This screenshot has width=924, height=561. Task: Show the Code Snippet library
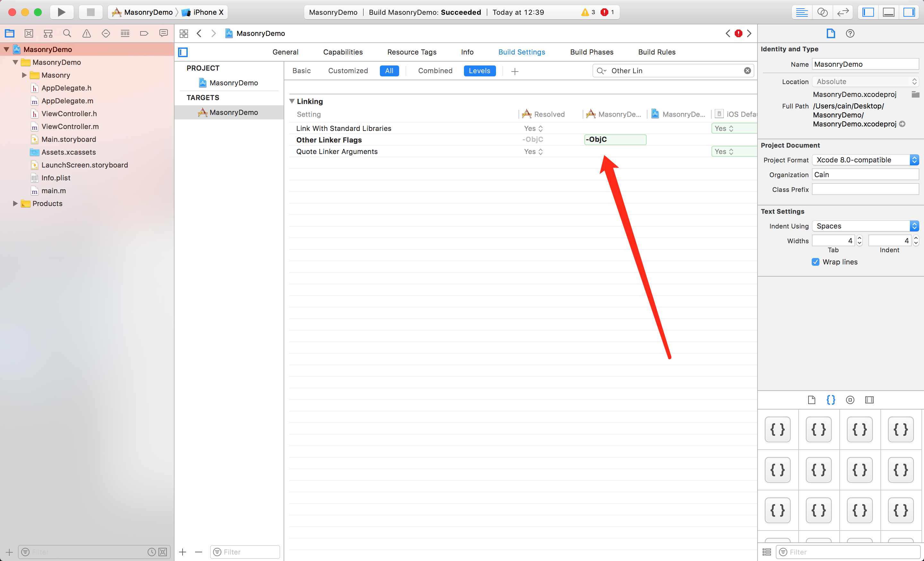coord(830,400)
